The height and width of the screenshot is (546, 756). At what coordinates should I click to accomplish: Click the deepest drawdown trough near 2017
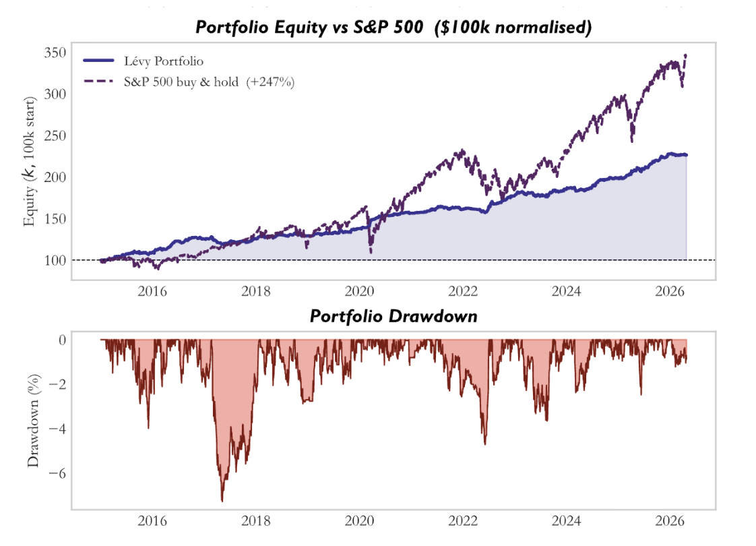[222, 499]
